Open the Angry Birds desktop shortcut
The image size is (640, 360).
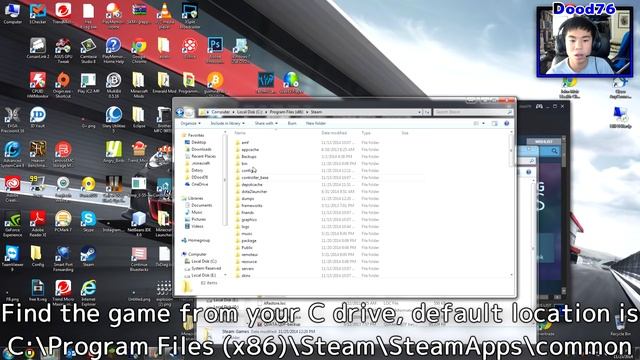(113, 152)
